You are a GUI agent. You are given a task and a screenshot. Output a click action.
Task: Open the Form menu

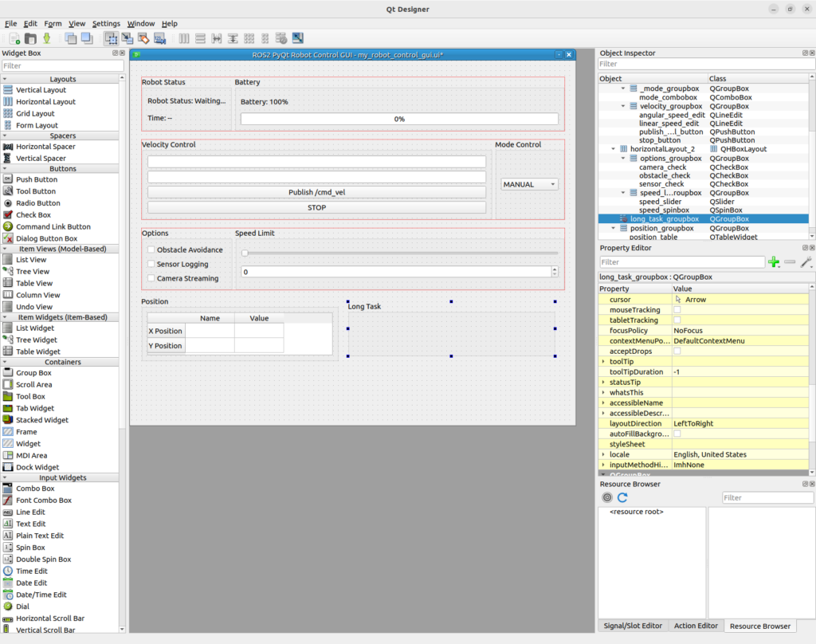[x=53, y=23]
